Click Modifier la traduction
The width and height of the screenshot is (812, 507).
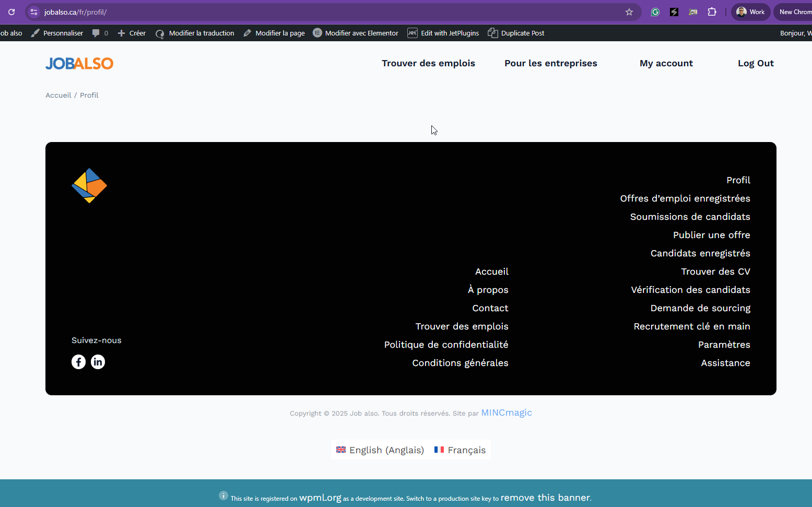coord(195,33)
